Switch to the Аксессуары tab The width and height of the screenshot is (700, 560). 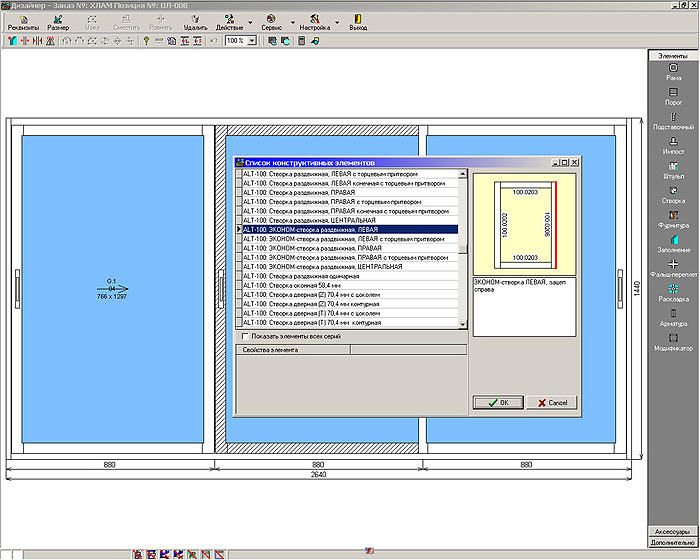click(x=673, y=531)
